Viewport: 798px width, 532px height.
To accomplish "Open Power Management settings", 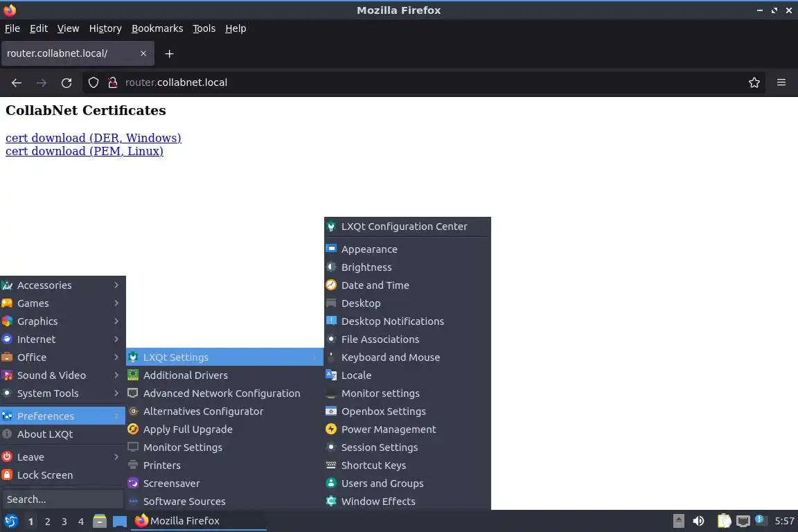I will [407, 429].
